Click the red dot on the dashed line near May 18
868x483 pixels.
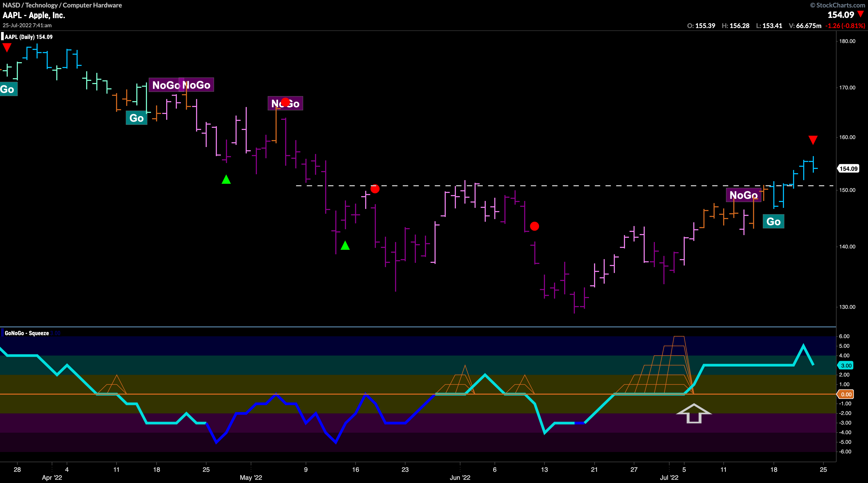[375, 189]
